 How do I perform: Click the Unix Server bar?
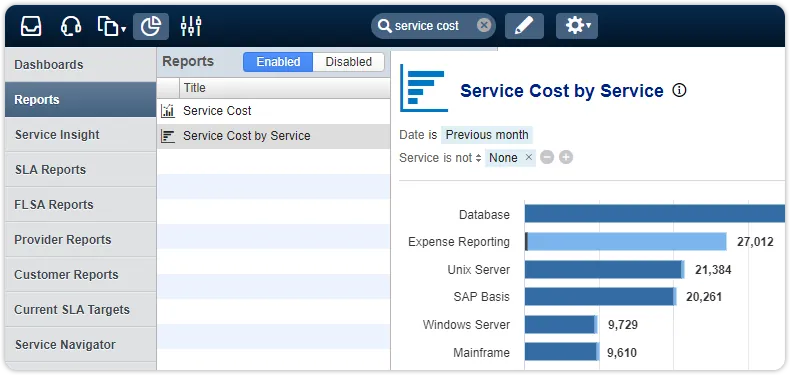605,270
